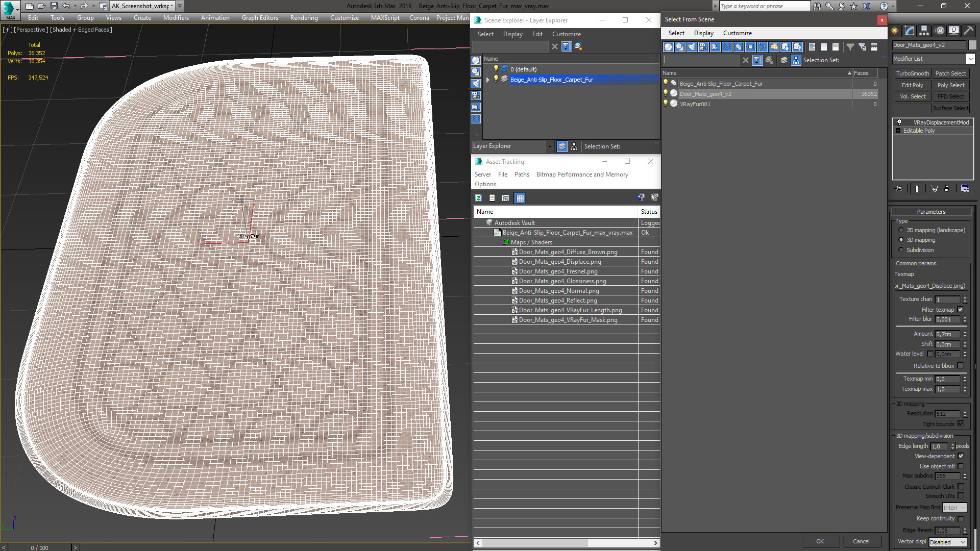This screenshot has width=980, height=551.
Task: Toggle the Display Helpers filter in Select From Scene
Action: point(715,47)
